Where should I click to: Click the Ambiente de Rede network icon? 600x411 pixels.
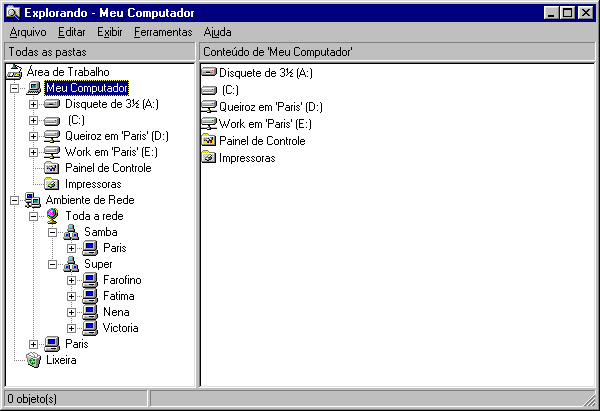33,200
